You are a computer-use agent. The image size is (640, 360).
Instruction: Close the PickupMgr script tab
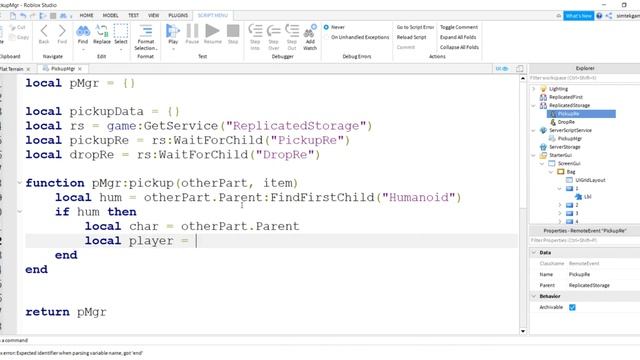(80, 69)
